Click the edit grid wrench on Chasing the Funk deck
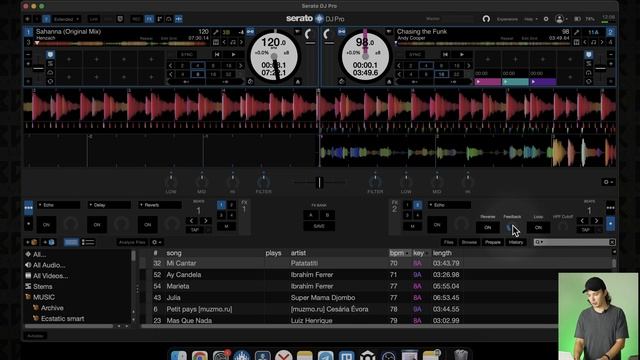This screenshot has height=360, width=640. [x=577, y=32]
